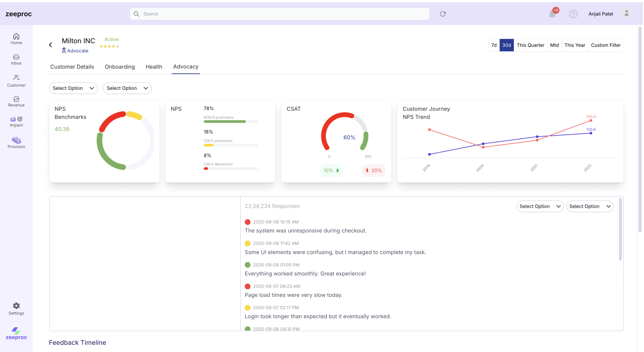This screenshot has height=352, width=644.
Task: Expand second Select Option dropdown under tabs
Action: pyautogui.click(x=127, y=88)
